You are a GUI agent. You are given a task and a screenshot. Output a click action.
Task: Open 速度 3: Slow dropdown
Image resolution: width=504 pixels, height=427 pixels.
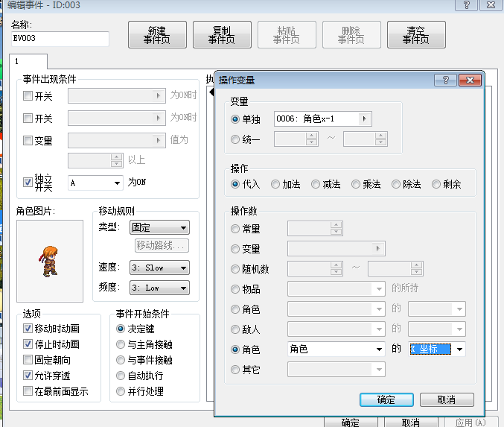(159, 268)
